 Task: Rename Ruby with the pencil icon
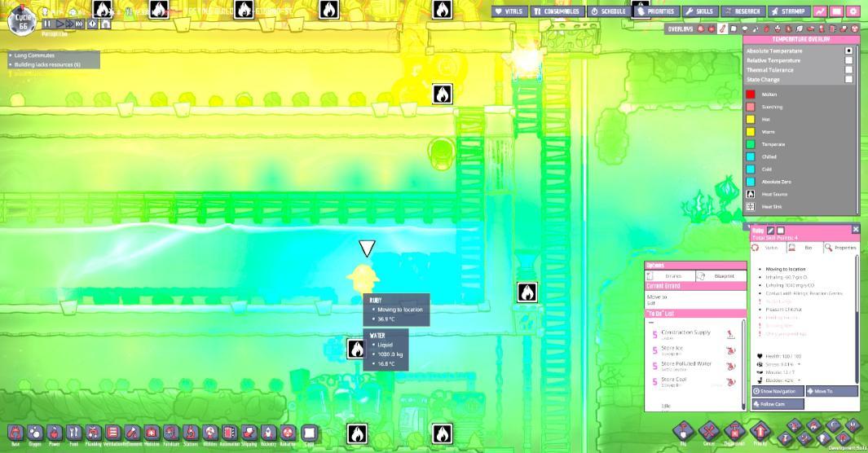[770, 230]
